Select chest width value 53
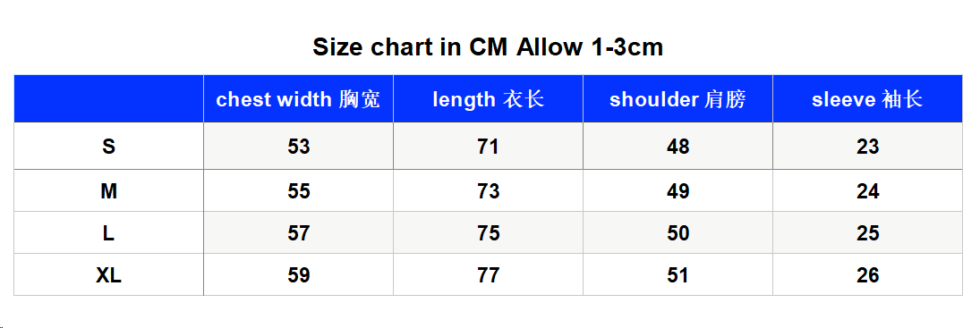This screenshot has height=328, width=980. point(299,146)
